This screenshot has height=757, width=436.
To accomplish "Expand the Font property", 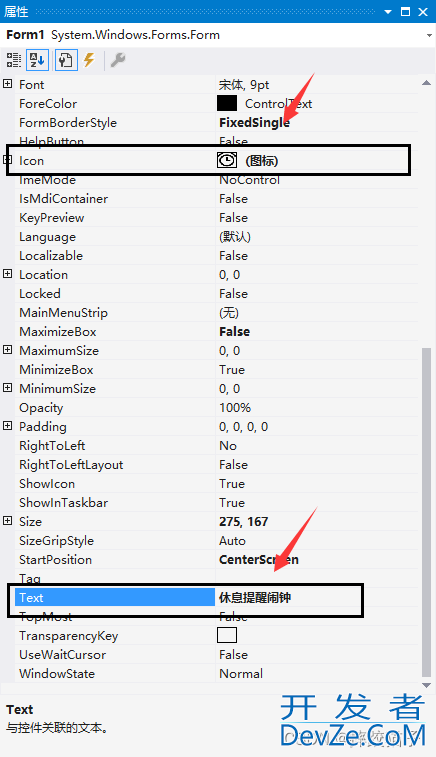I will [x=7, y=84].
